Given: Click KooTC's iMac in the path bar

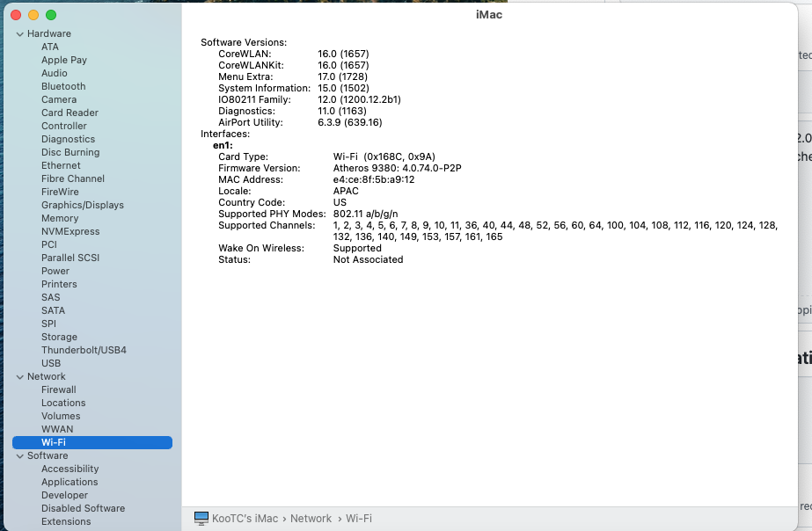Looking at the screenshot, I should coord(245,519).
